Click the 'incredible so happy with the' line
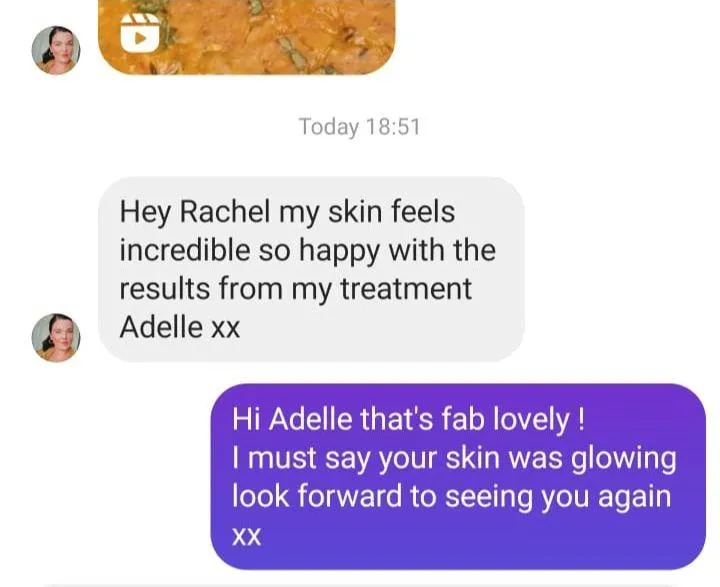Screen dimensions: 720x587 [x=308, y=251]
